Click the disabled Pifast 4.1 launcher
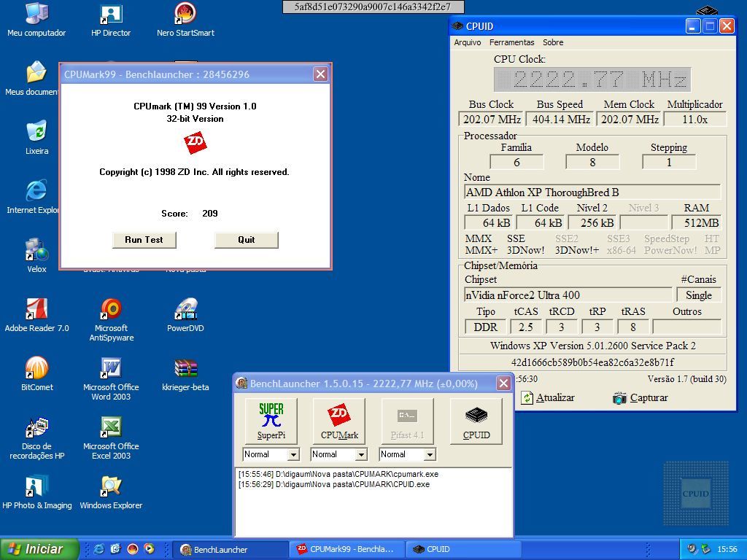The width and height of the screenshot is (747, 560). (x=407, y=421)
